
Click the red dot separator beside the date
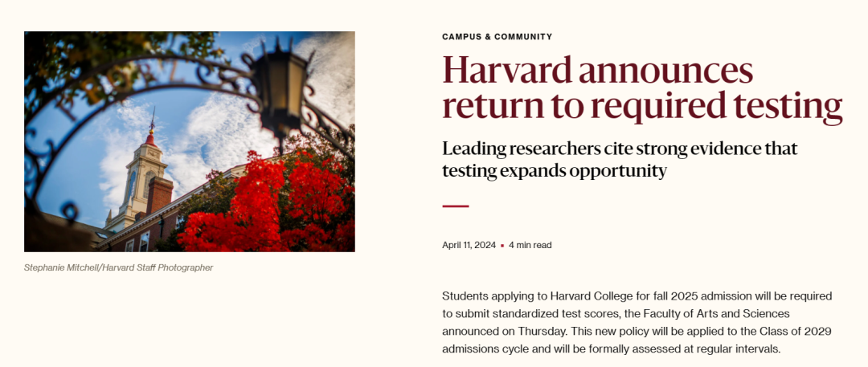(502, 246)
